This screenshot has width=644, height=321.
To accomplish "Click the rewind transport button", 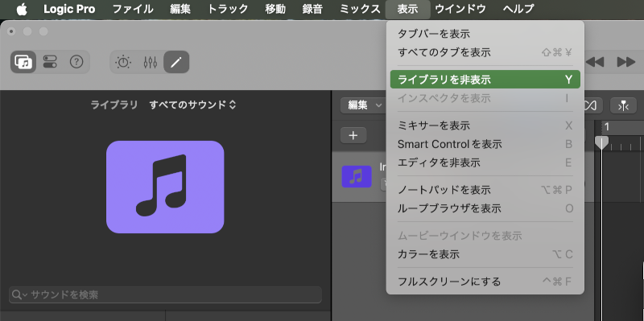I will (595, 63).
